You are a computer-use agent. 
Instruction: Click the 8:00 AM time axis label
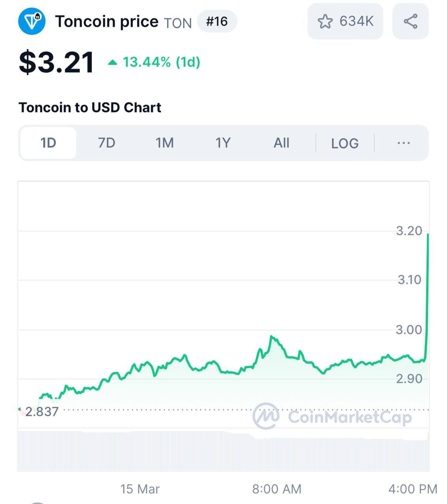[x=276, y=489]
